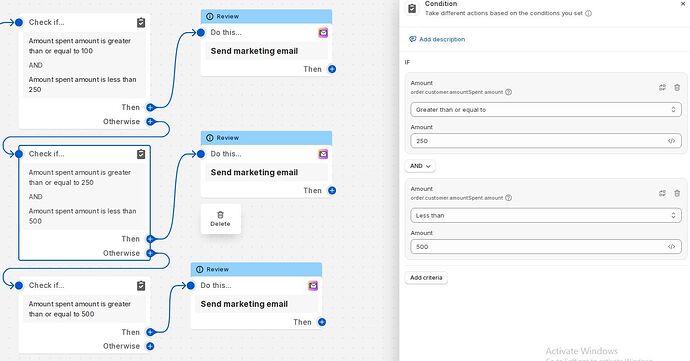Select the first Send marketing email action title
690x361 pixels.
[254, 51]
